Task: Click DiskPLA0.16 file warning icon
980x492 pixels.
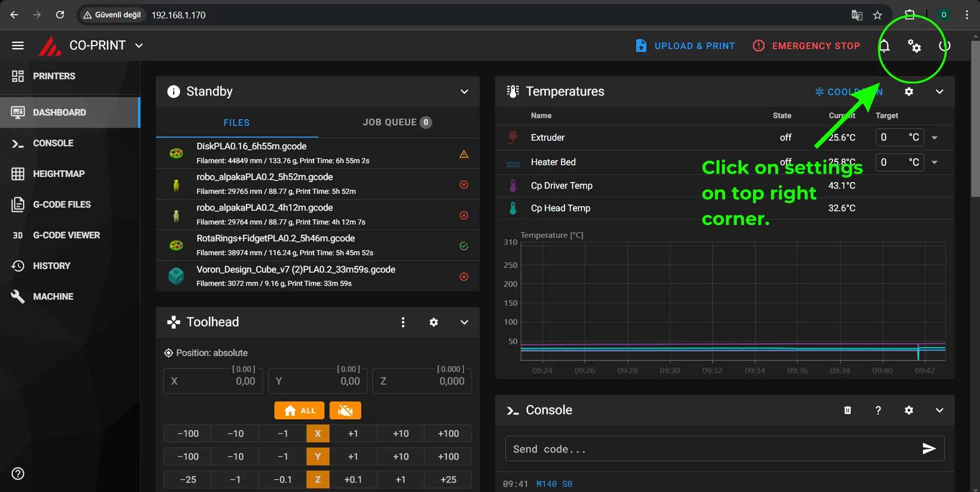Action: click(464, 154)
